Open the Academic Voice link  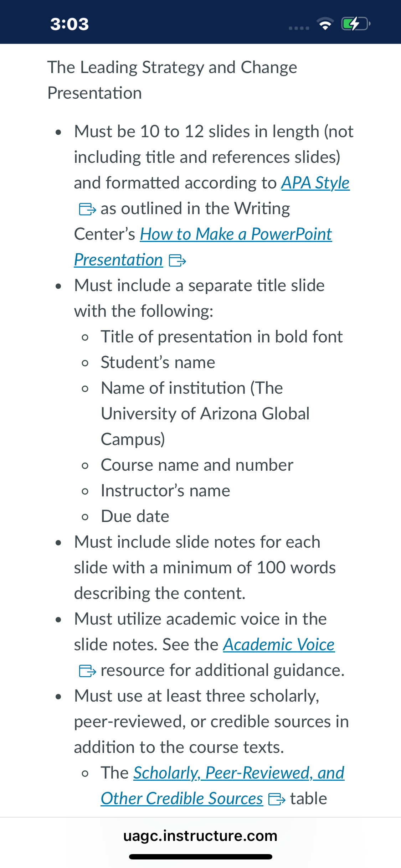tap(279, 645)
